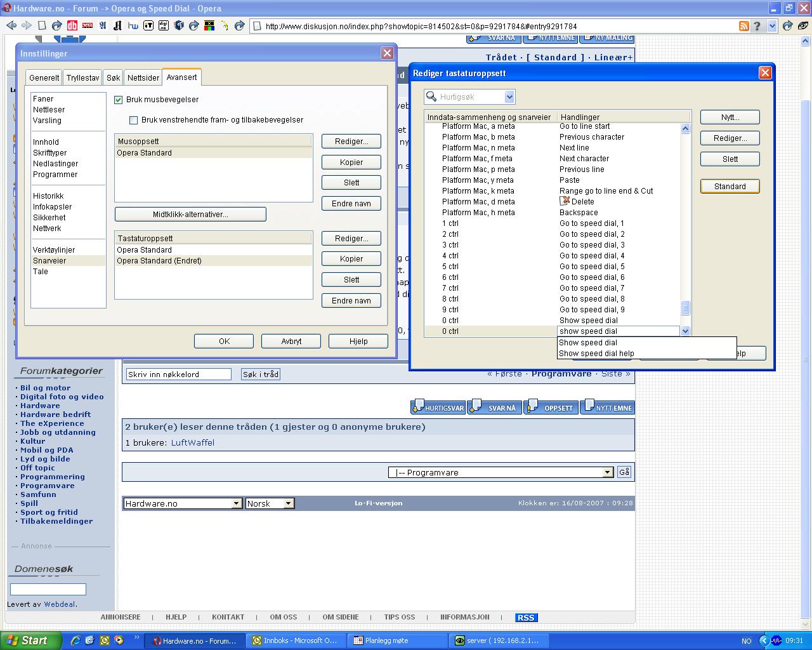Select 'Show speed dial help' suggestion
812x650 pixels.
coord(596,354)
